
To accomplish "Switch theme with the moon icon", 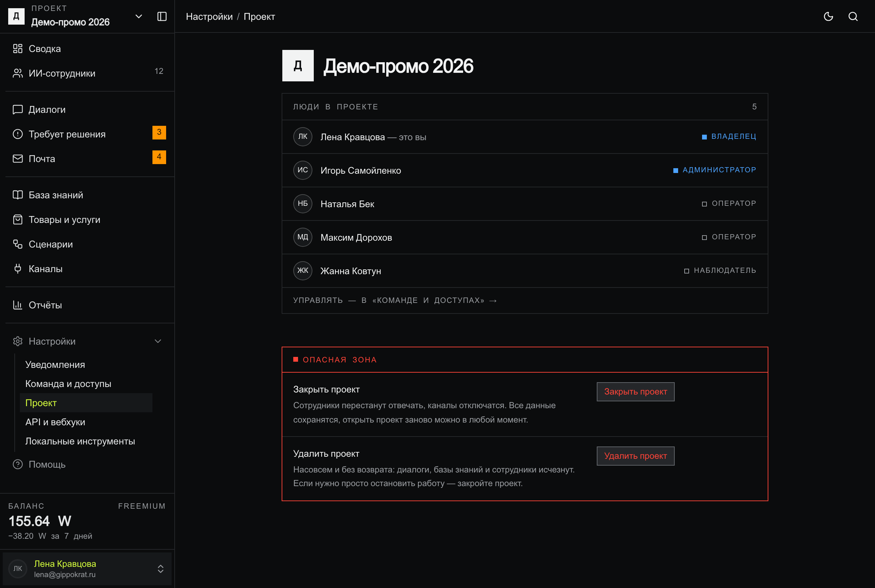I will (x=828, y=16).
